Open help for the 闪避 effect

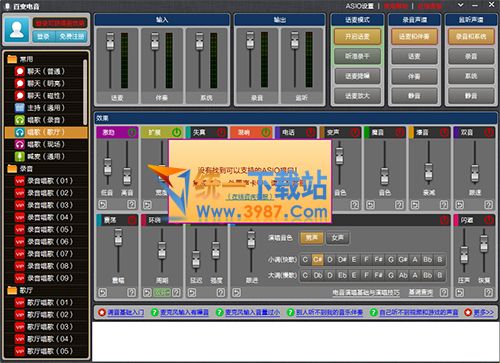488,293
